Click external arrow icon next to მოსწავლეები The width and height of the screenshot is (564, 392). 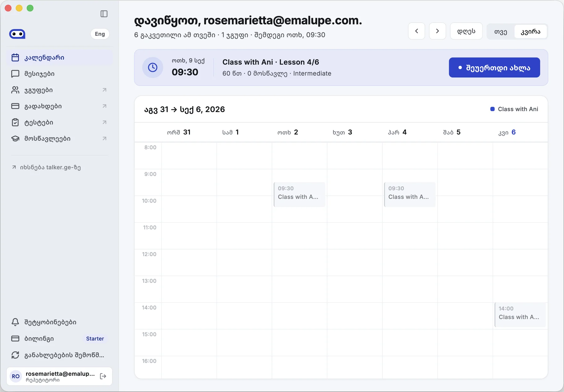pyautogui.click(x=105, y=138)
